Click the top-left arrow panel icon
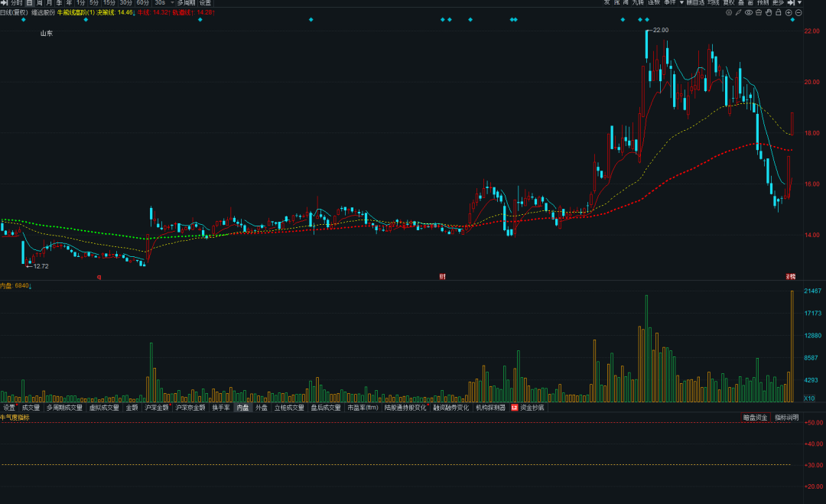 (4, 3)
